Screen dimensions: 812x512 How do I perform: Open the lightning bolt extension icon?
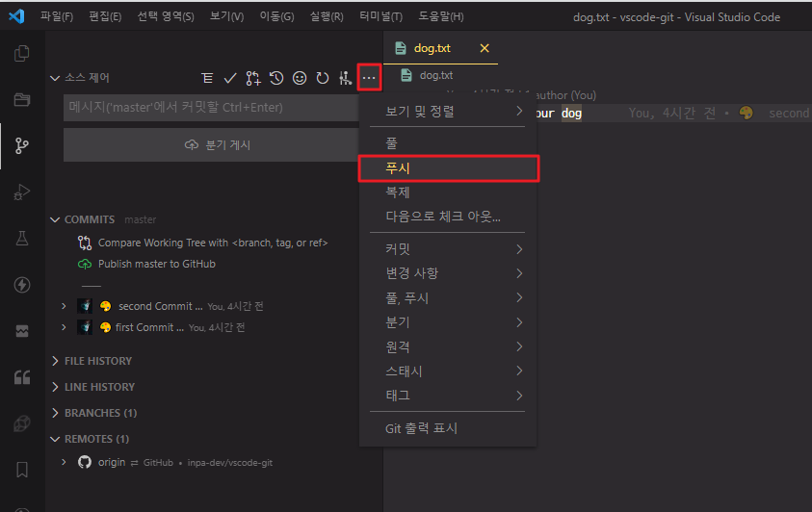pyautogui.click(x=22, y=285)
